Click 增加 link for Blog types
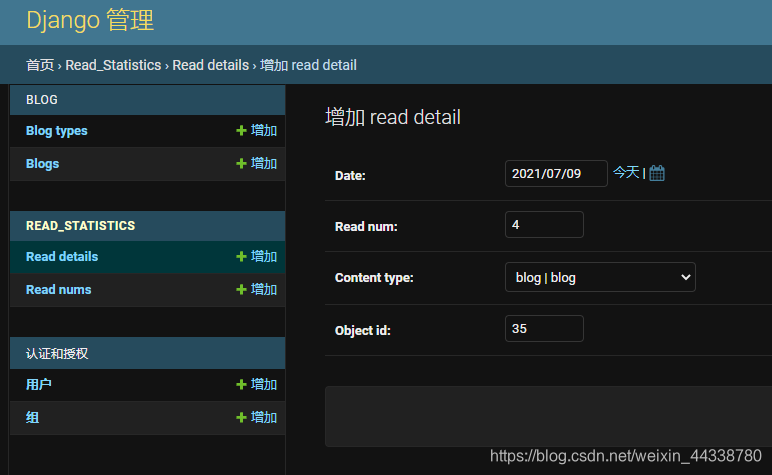This screenshot has width=772, height=475. pyautogui.click(x=264, y=130)
